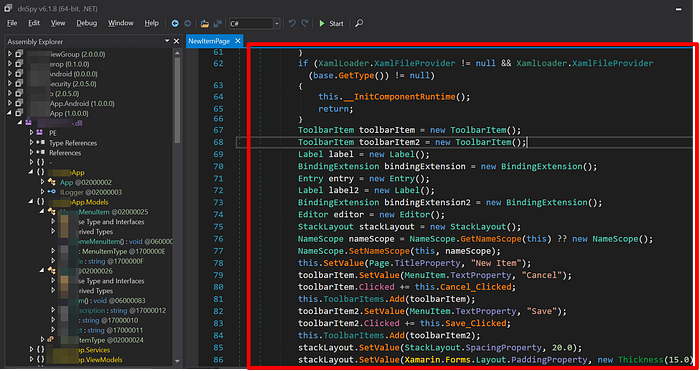
Task: Close the NewItemPage tab
Action: [238, 41]
